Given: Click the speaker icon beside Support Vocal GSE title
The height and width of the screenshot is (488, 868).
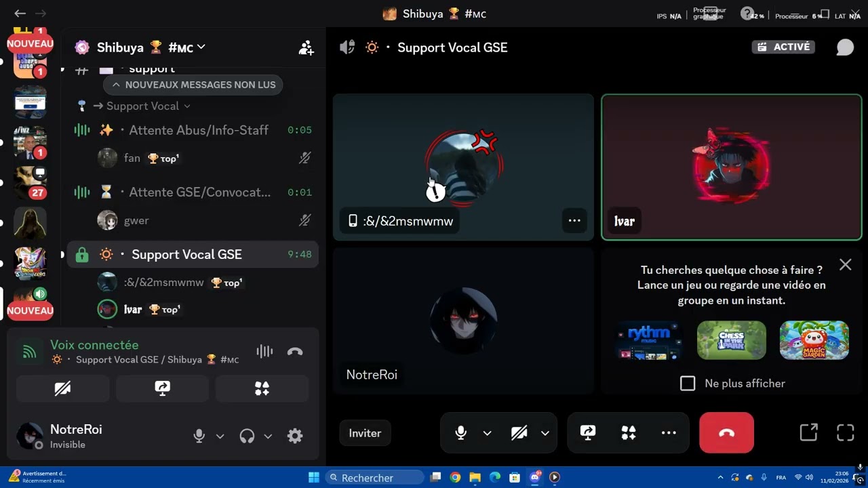Looking at the screenshot, I should click(x=347, y=47).
